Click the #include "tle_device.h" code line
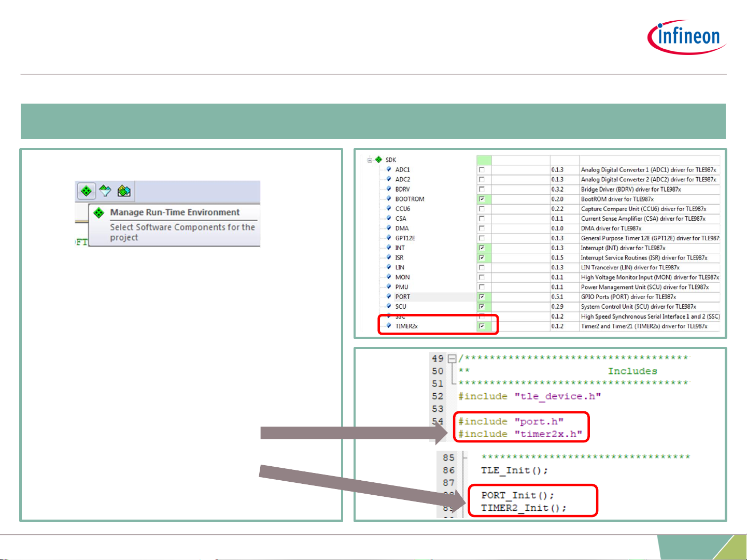 [x=529, y=396]
